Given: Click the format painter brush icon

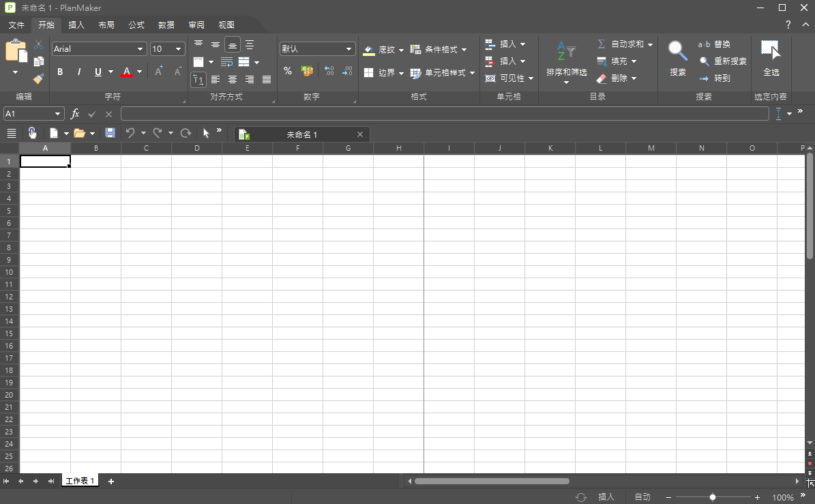Looking at the screenshot, I should pyautogui.click(x=39, y=78).
